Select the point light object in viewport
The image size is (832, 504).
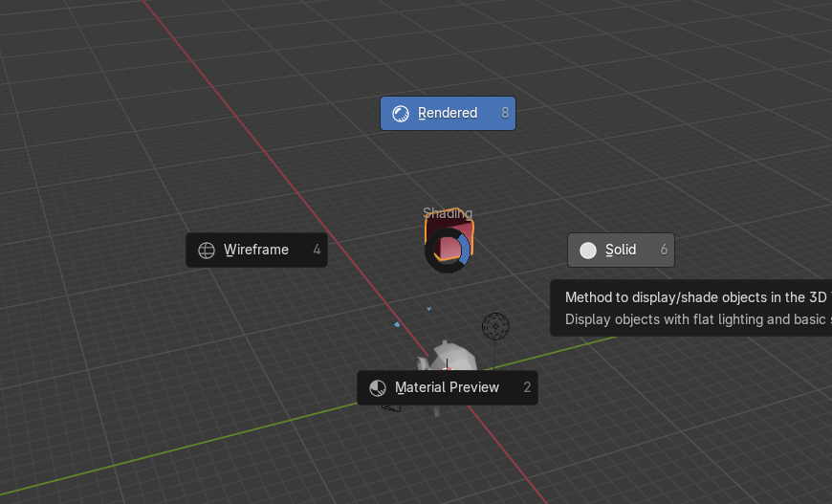click(495, 326)
